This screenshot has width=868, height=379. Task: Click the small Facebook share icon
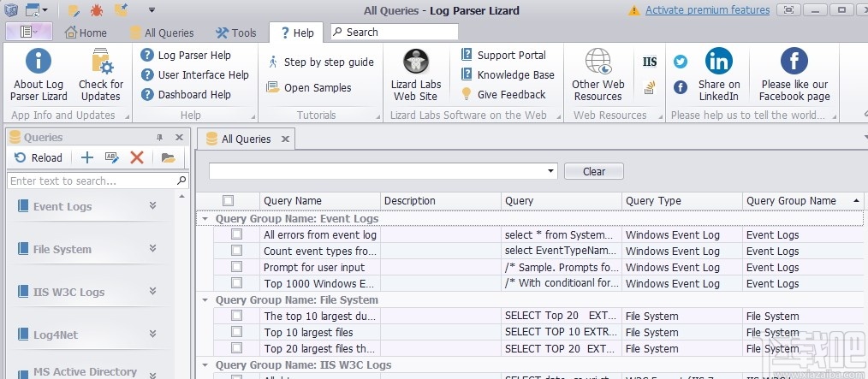[x=681, y=87]
